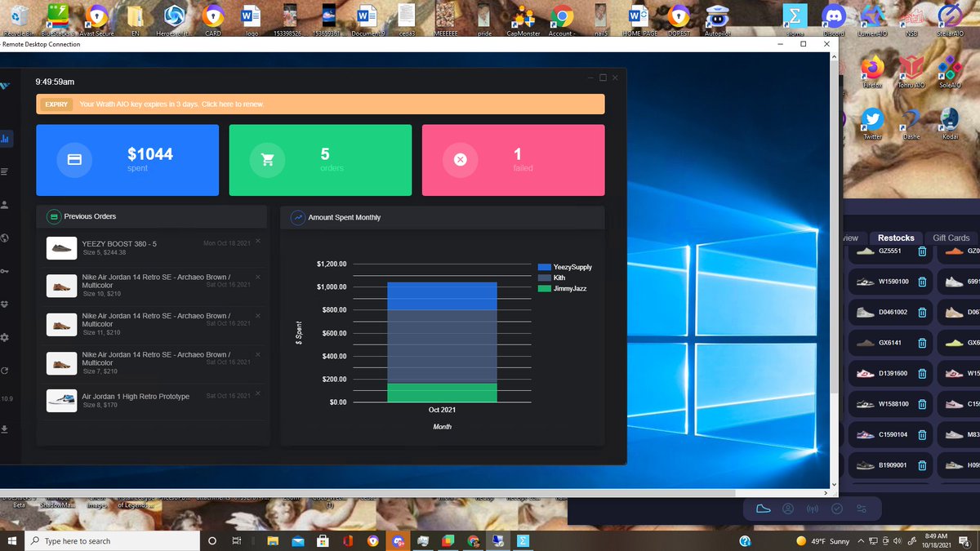The height and width of the screenshot is (551, 980).
Task: Select the YEEZY BOOST 380 shoe thumbnail
Action: point(61,248)
